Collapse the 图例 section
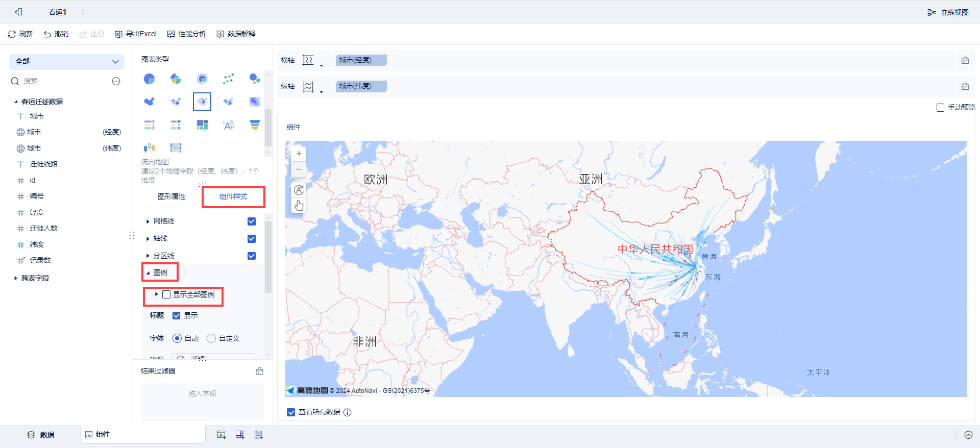The height and width of the screenshot is (448, 980). [x=149, y=273]
